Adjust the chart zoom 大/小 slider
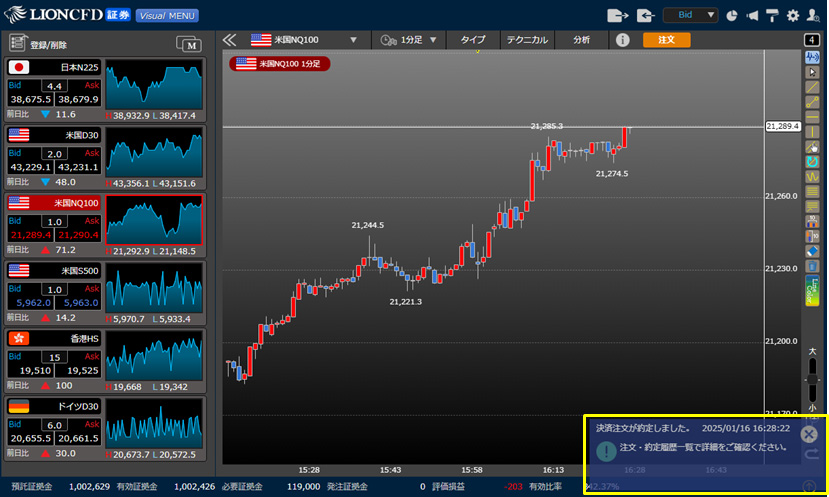This screenshot has width=829, height=497. [x=812, y=380]
